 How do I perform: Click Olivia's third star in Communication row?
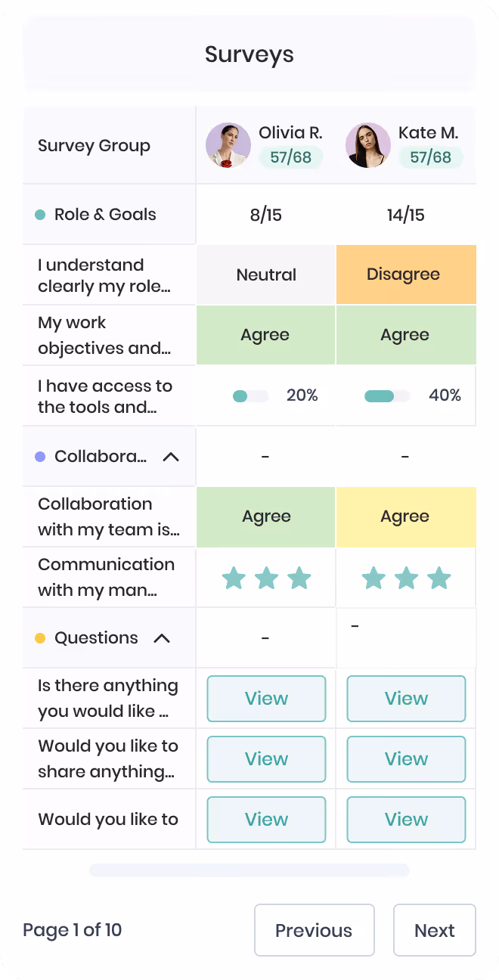click(x=299, y=578)
